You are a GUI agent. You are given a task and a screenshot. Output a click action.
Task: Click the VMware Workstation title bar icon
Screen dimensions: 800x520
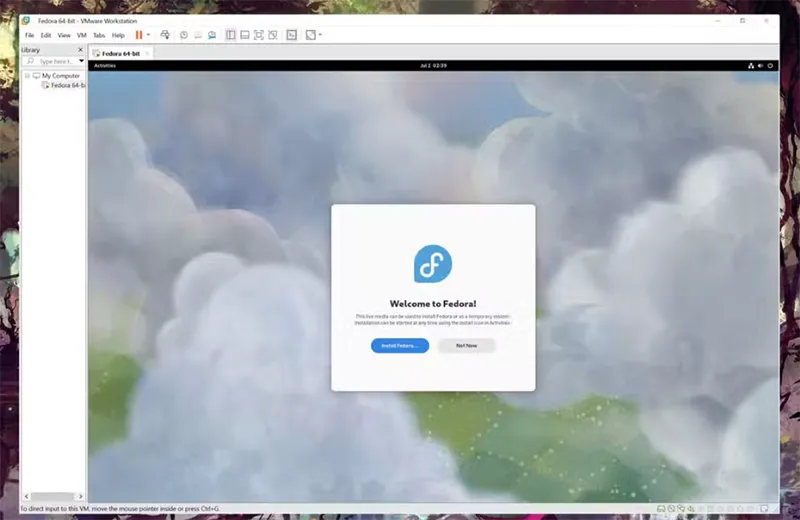click(x=26, y=21)
